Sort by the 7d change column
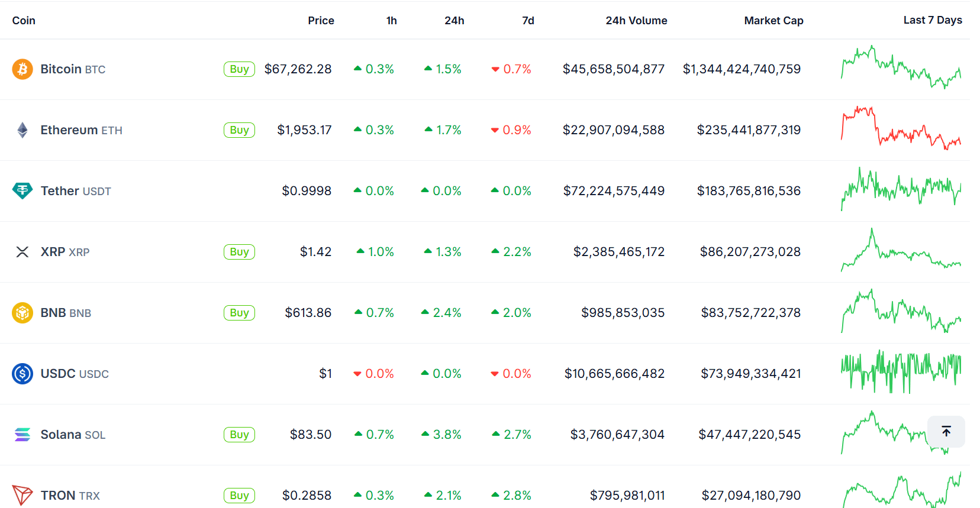The width and height of the screenshot is (980, 508). [527, 20]
